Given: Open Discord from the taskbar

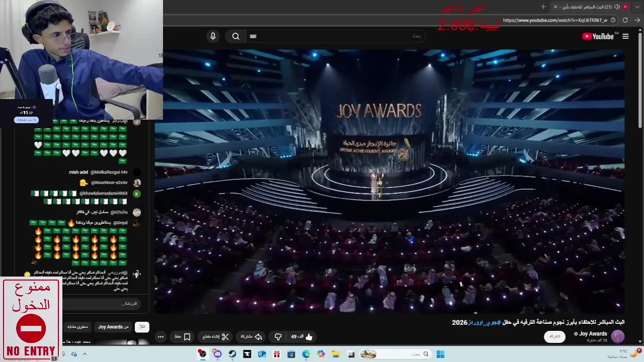Looking at the screenshot, I should point(217,354).
